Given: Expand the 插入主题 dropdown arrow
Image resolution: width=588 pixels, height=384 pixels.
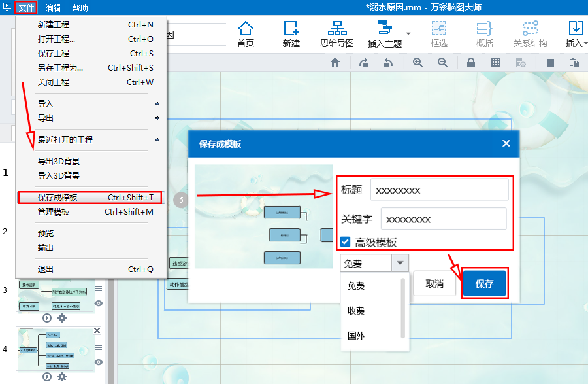Looking at the screenshot, I should tap(408, 33).
